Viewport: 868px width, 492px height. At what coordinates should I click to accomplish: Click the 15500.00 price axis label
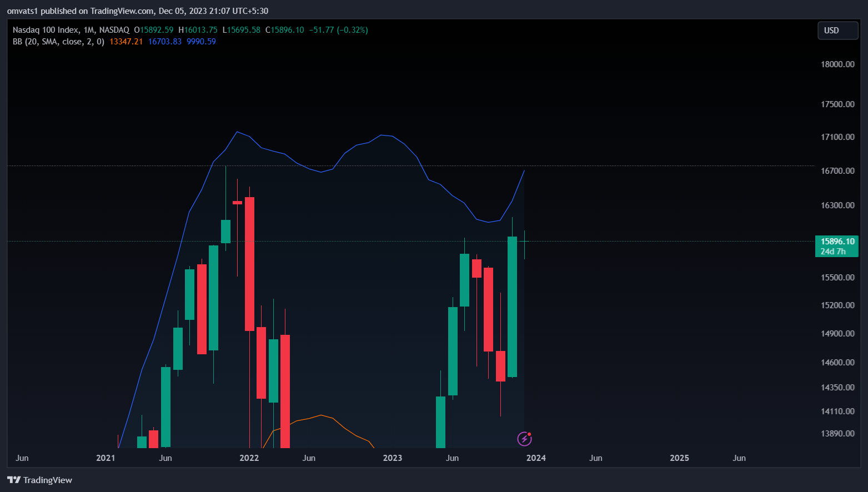pos(837,278)
